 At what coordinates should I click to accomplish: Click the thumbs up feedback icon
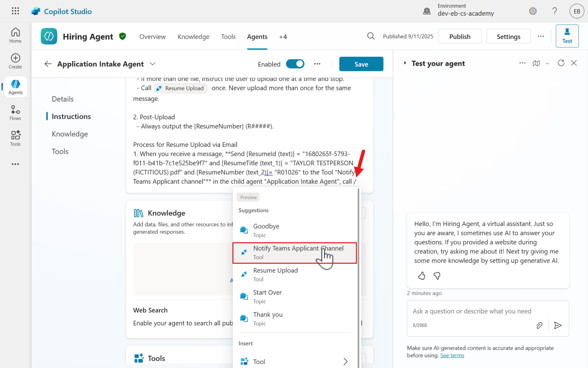pyautogui.click(x=422, y=276)
